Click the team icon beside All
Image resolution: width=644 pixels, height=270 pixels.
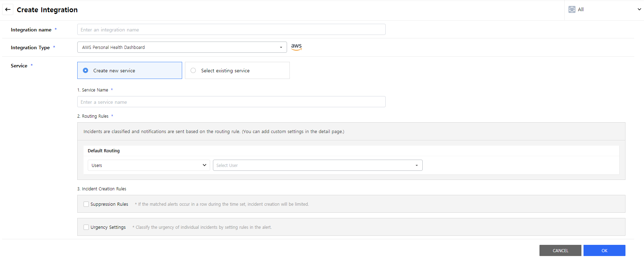(572, 9)
